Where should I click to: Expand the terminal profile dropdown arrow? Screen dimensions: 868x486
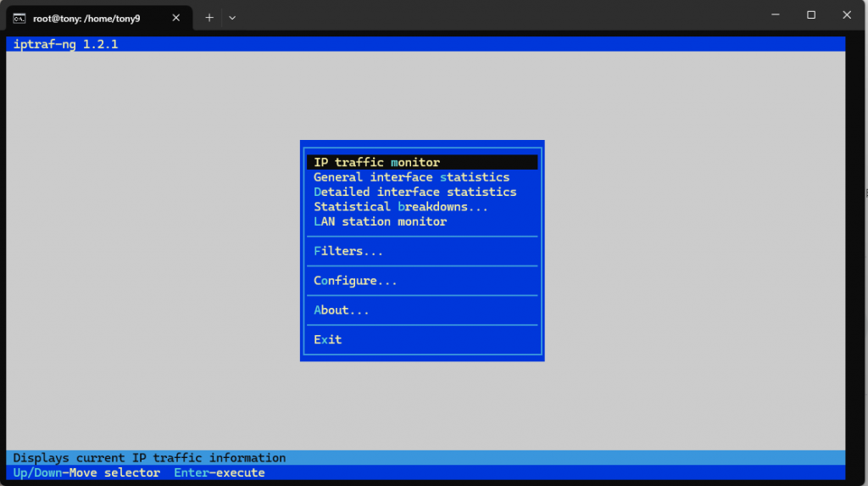tap(232, 18)
